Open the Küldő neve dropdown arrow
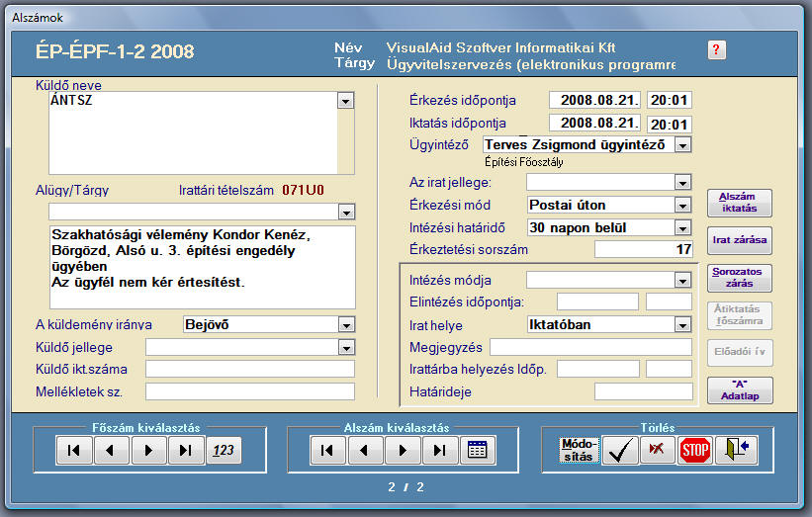The image size is (812, 517). point(345,101)
